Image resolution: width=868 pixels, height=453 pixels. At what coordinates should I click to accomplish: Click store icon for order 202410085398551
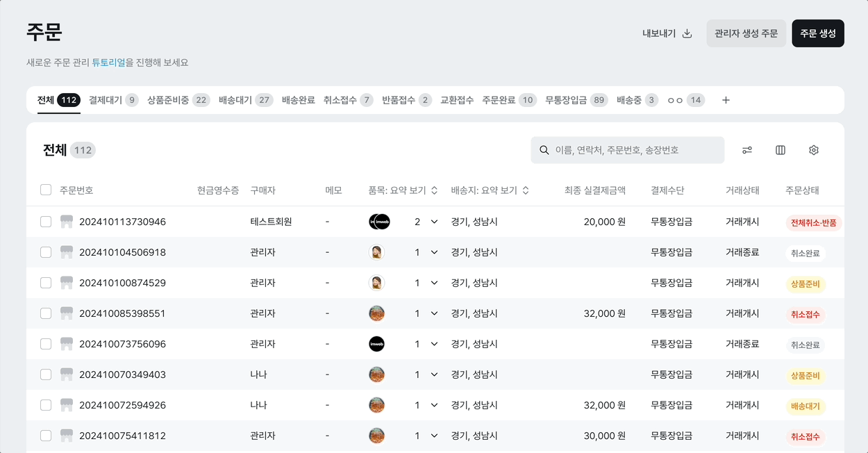[x=67, y=313]
